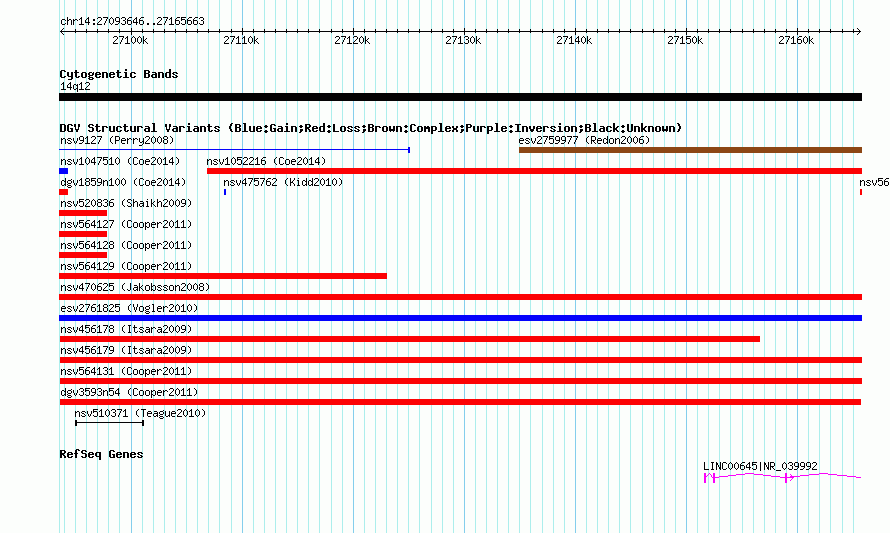Screen dimensions: 890x533
Task: Open the nsv475762 (Kidd2010) label
Action: (x=283, y=182)
